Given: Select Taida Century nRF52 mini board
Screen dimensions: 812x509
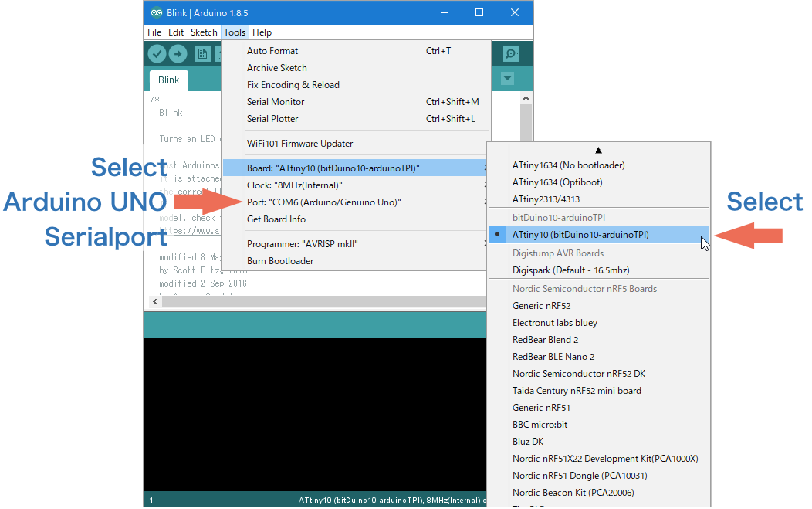Looking at the screenshot, I should coord(599,391).
